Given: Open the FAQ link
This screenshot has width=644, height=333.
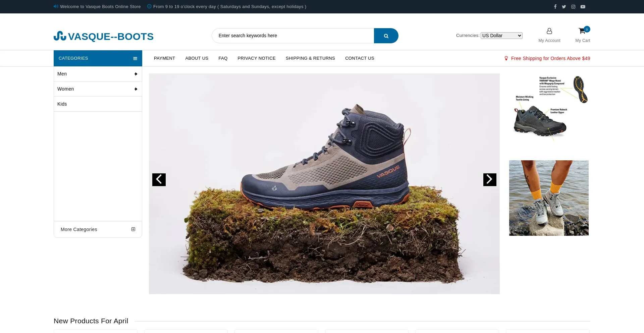Looking at the screenshot, I should (x=223, y=58).
